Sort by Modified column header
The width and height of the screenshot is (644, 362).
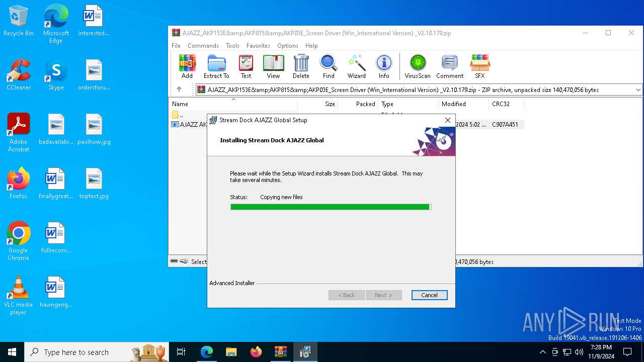(x=464, y=104)
